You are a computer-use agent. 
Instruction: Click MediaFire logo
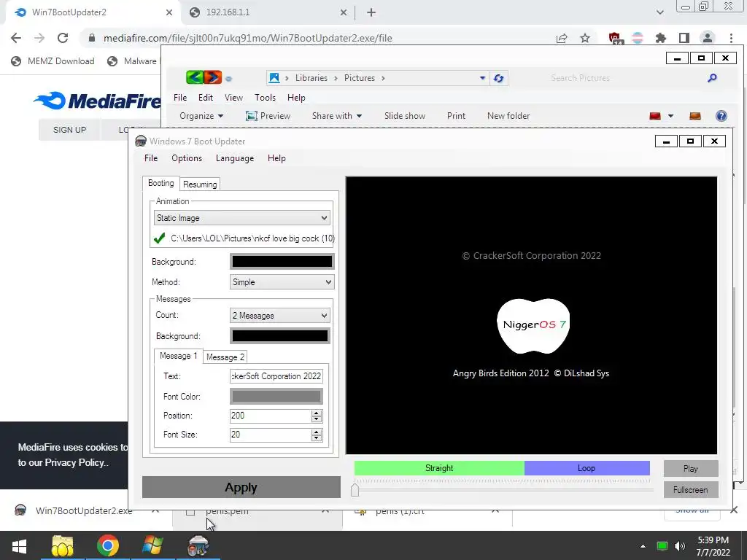(97, 101)
